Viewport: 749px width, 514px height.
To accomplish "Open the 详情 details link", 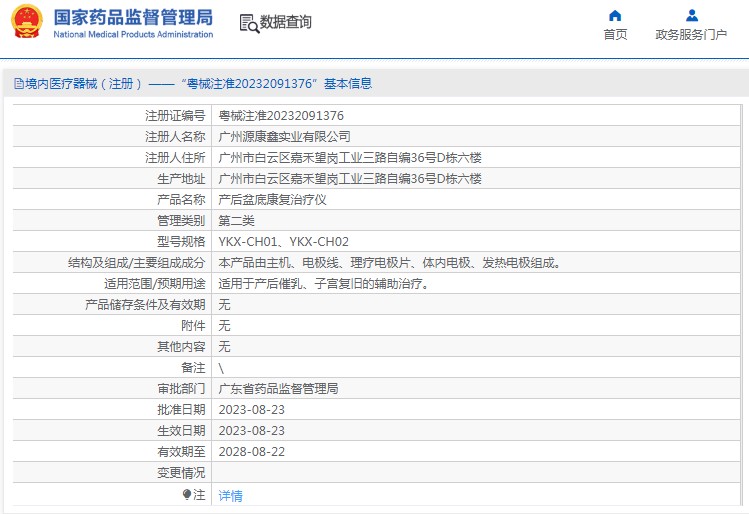I will tap(230, 496).
